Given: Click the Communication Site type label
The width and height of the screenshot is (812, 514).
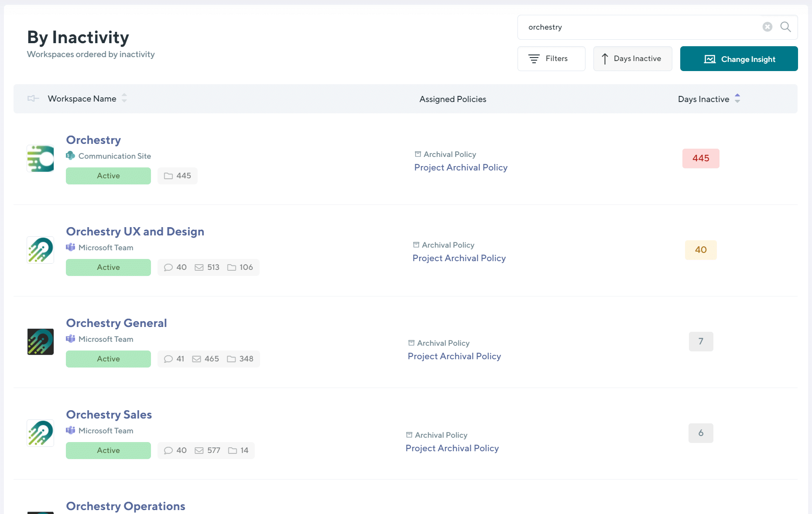Looking at the screenshot, I should [115, 156].
